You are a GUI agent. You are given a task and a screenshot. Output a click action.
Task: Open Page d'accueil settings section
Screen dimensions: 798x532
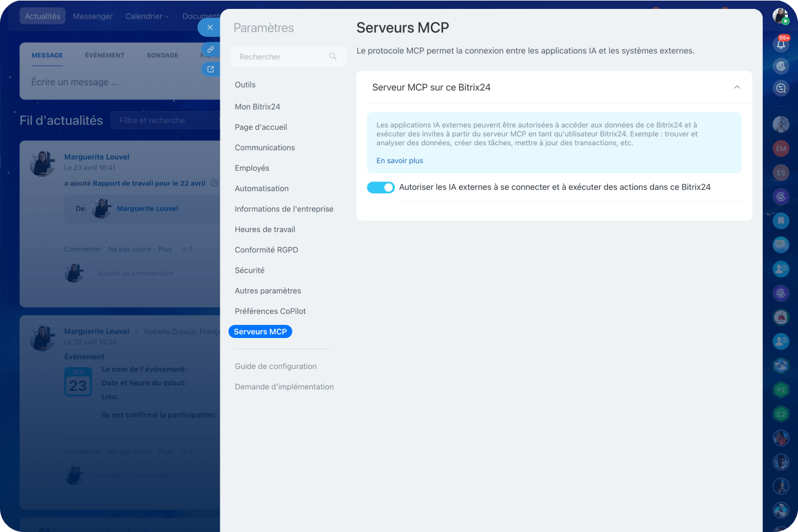[261, 127]
